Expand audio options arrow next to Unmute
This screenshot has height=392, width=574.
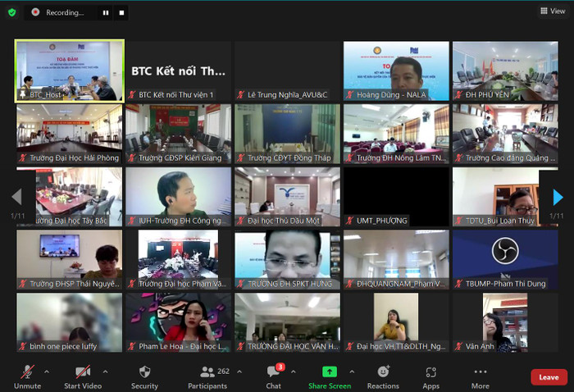47,371
